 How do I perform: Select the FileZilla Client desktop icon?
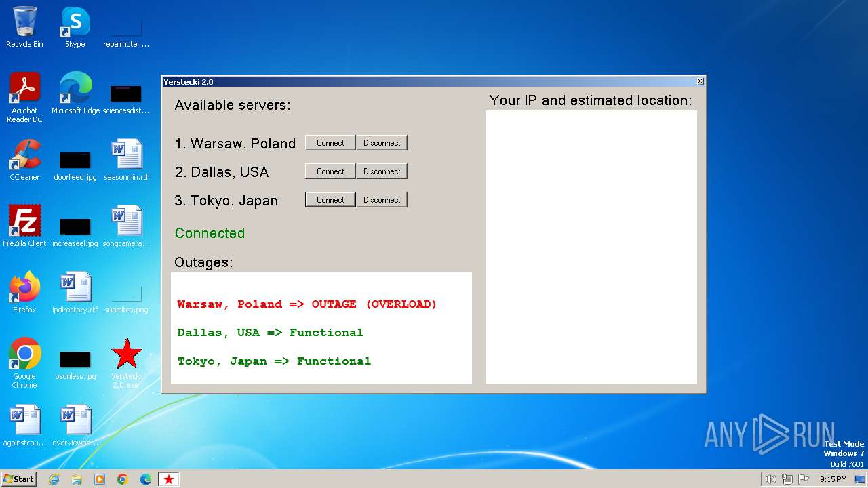24,226
